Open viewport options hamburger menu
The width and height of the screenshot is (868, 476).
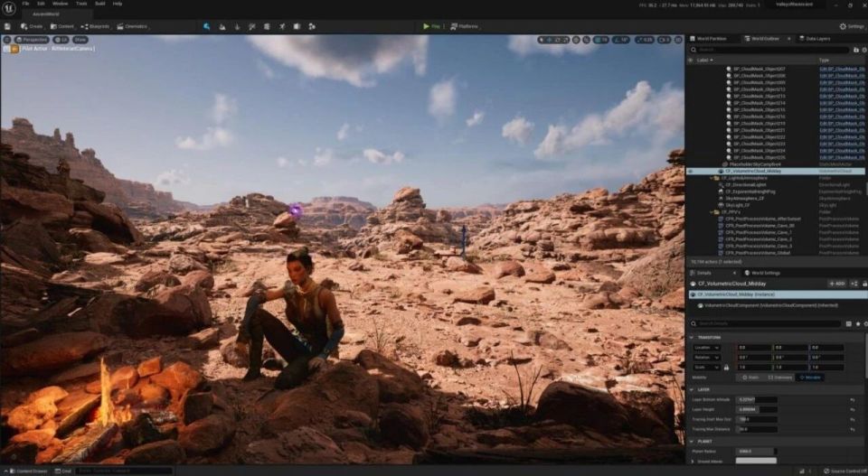[x=7, y=40]
